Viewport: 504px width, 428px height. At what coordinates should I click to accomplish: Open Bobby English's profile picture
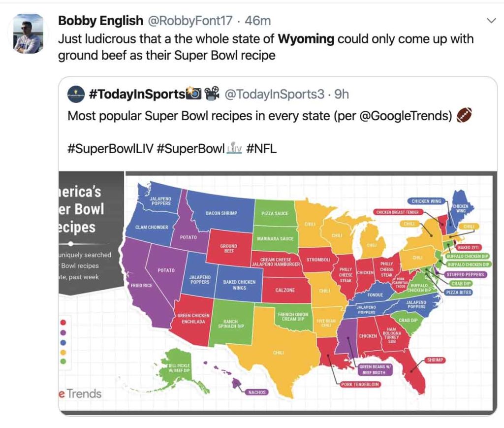(28, 34)
